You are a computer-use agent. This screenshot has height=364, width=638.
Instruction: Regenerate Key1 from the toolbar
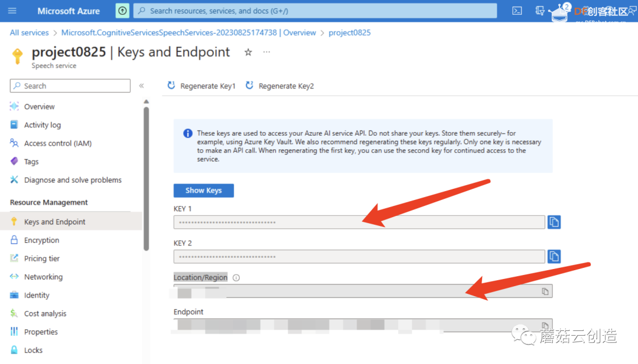click(201, 86)
